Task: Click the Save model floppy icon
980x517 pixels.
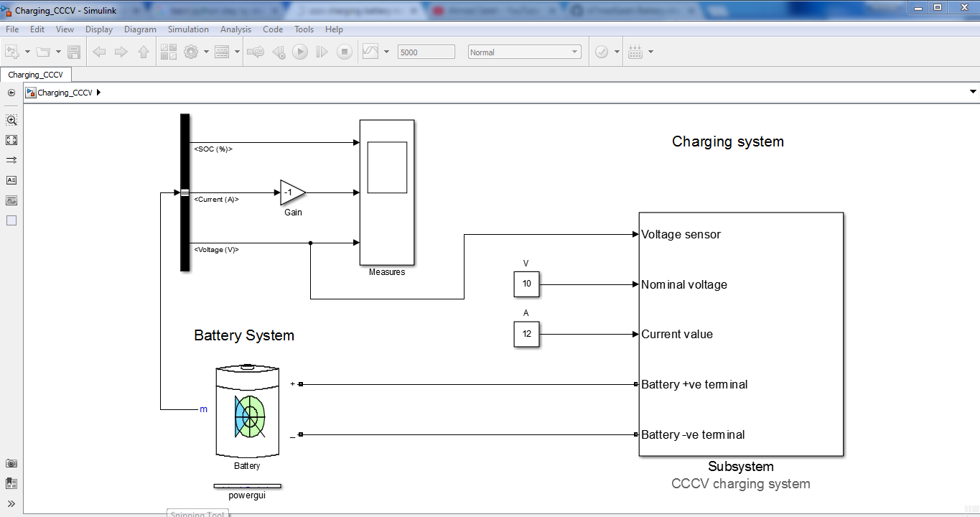Action: pyautogui.click(x=74, y=52)
